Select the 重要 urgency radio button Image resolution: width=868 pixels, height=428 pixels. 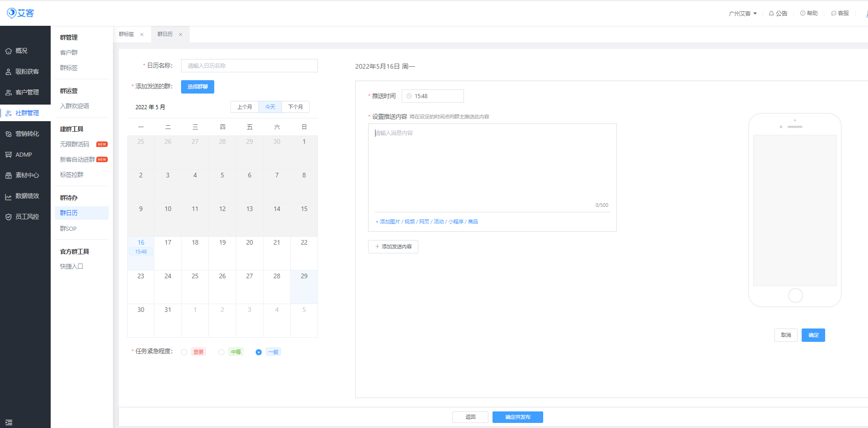184,352
